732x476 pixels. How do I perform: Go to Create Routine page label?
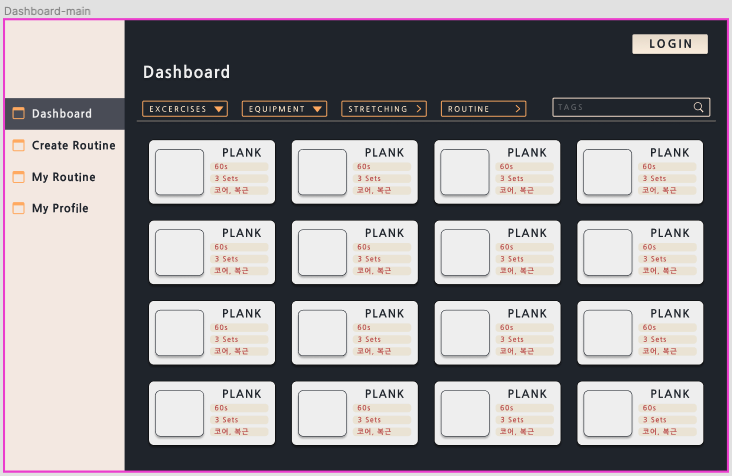74,145
